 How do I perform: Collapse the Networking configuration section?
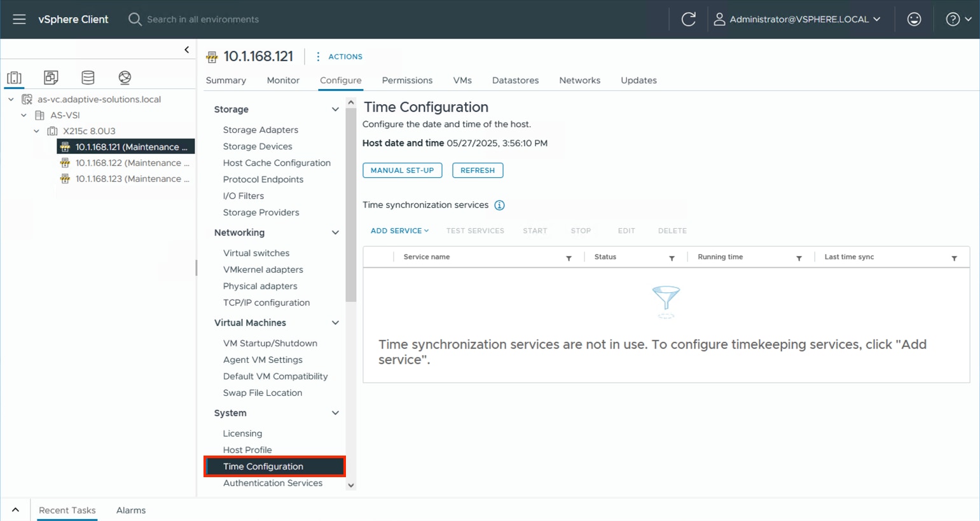click(335, 233)
